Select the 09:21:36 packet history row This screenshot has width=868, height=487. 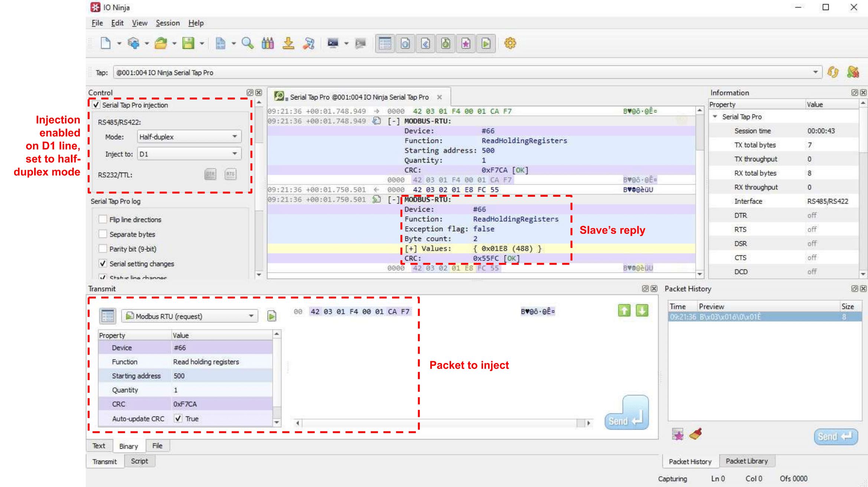tap(764, 317)
